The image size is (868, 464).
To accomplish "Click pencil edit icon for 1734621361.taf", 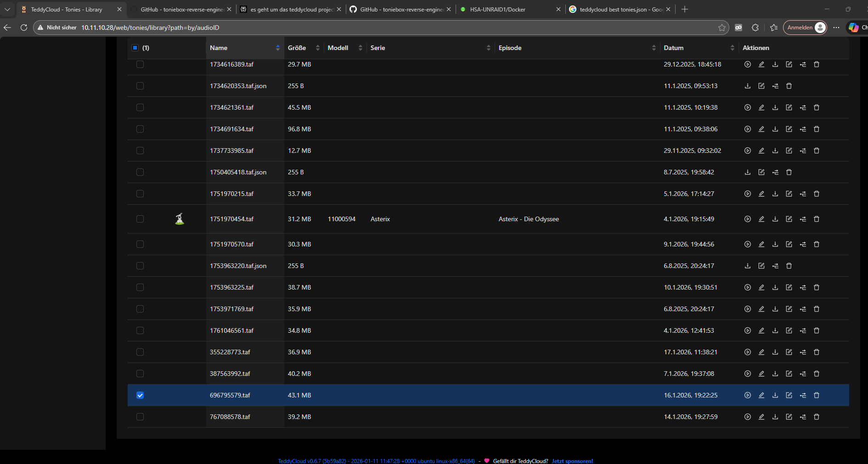I will click(761, 107).
